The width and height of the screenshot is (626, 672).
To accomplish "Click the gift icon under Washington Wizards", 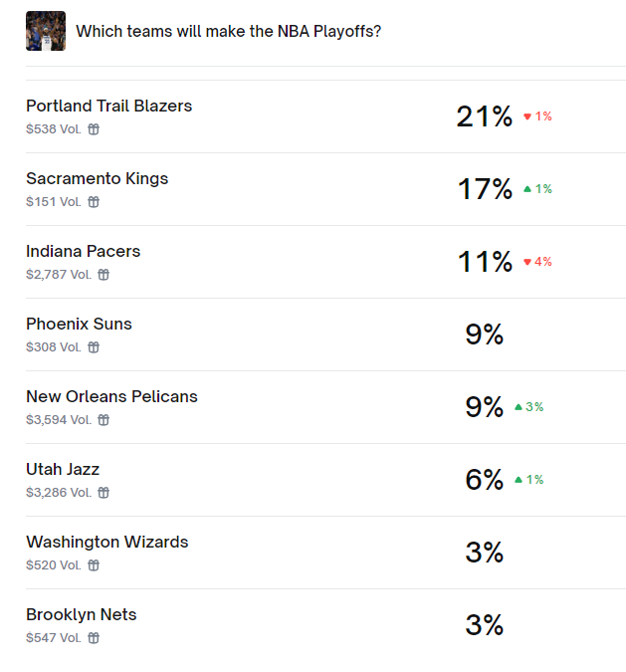I will (94, 565).
